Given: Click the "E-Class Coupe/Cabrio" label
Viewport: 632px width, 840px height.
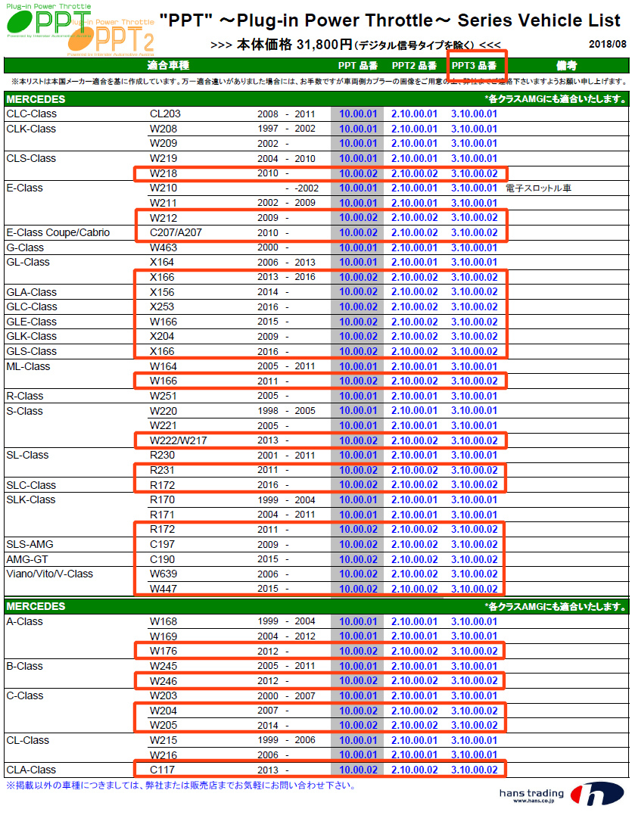Looking at the screenshot, I should point(58,232).
